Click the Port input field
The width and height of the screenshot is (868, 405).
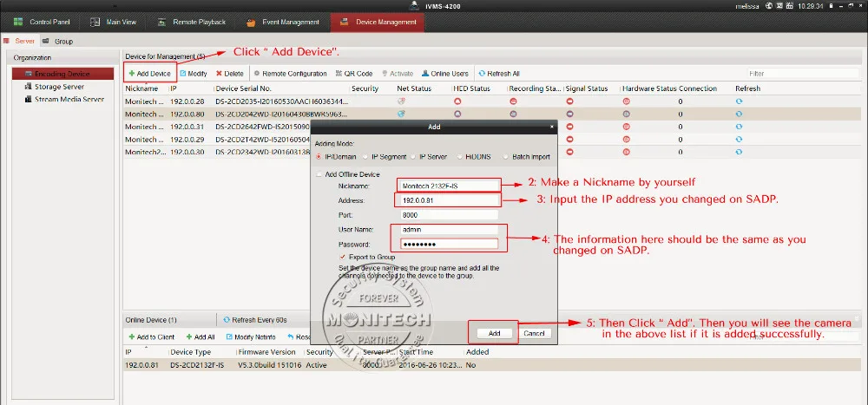tap(449, 215)
